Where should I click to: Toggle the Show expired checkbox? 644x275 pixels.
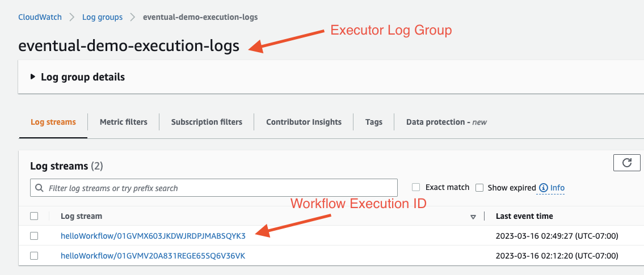(x=479, y=188)
